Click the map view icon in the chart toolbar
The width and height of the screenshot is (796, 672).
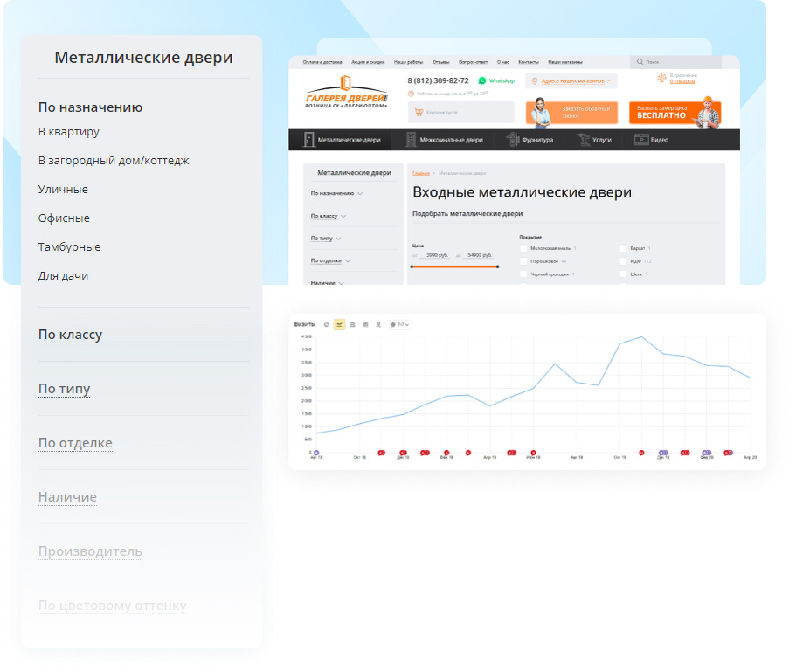[378, 324]
